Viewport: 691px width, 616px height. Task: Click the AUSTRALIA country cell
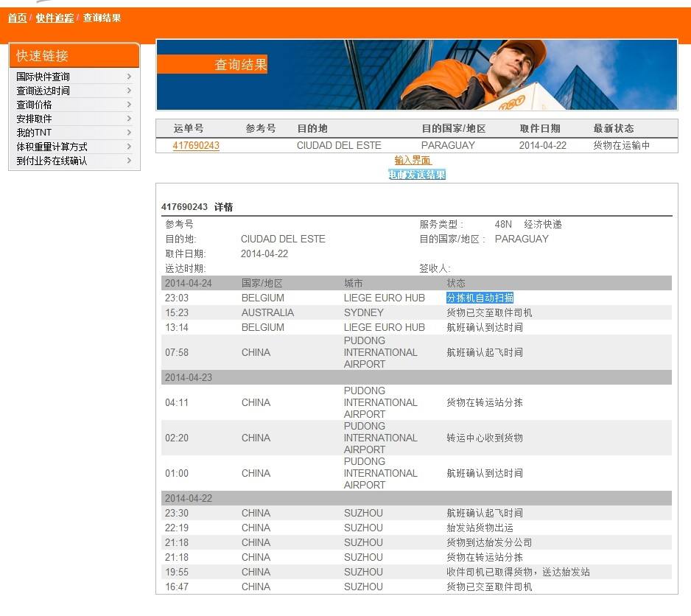[267, 312]
